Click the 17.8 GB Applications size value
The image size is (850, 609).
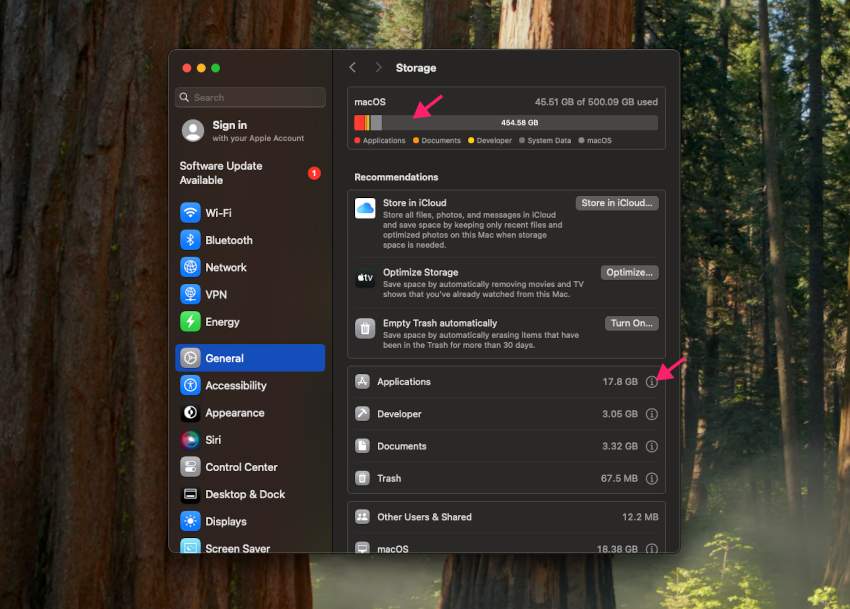tap(620, 382)
